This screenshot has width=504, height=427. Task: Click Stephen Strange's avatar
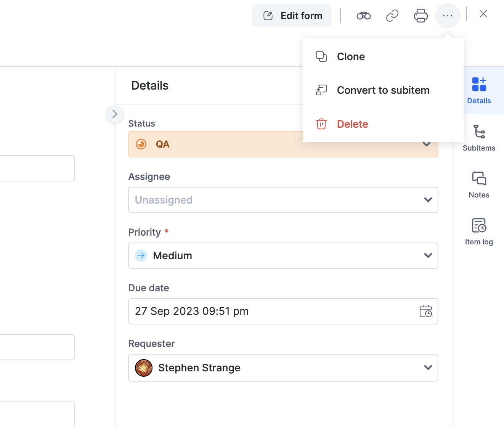click(144, 368)
